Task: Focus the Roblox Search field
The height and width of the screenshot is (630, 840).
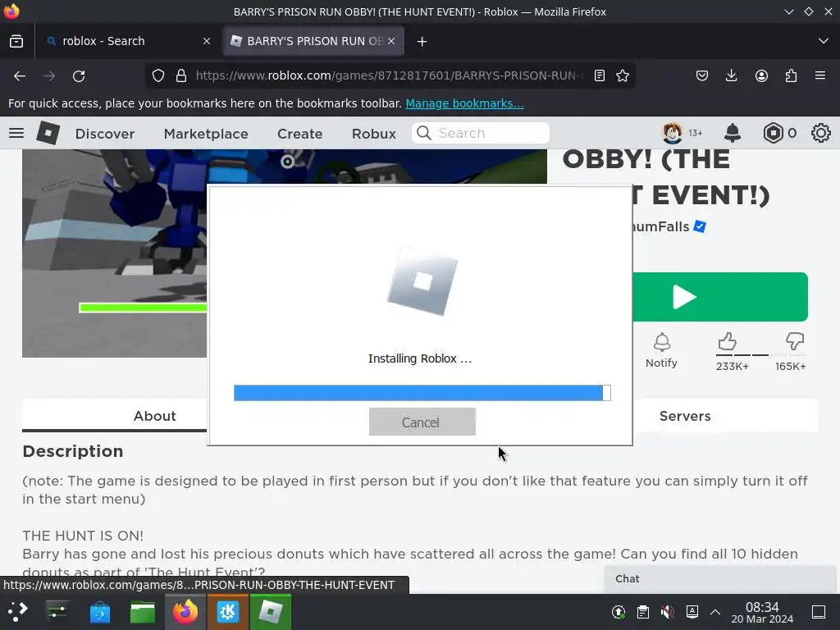Action: (x=481, y=133)
